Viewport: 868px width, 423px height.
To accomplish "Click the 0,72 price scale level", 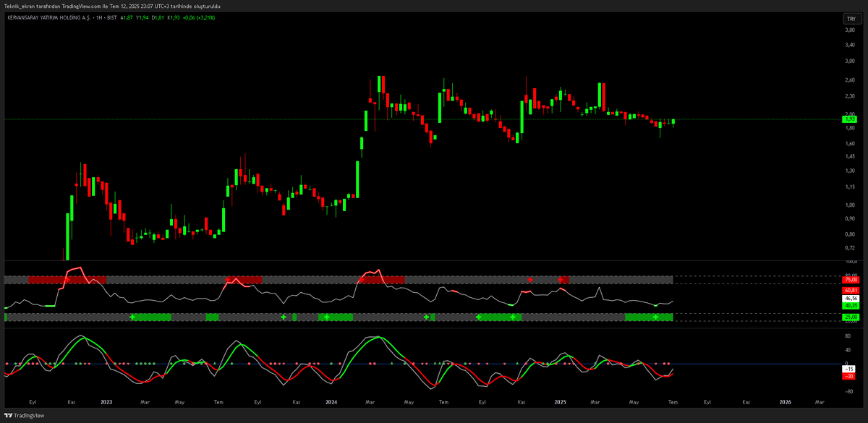I will [849, 248].
